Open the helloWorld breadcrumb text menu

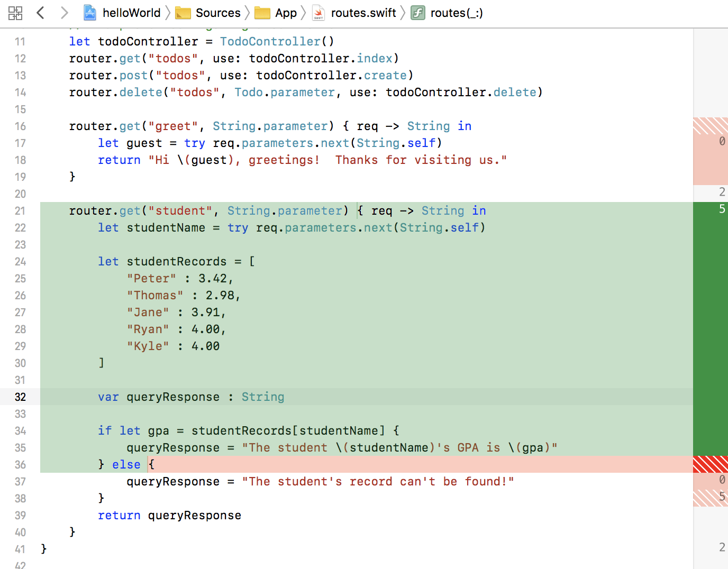(x=131, y=13)
